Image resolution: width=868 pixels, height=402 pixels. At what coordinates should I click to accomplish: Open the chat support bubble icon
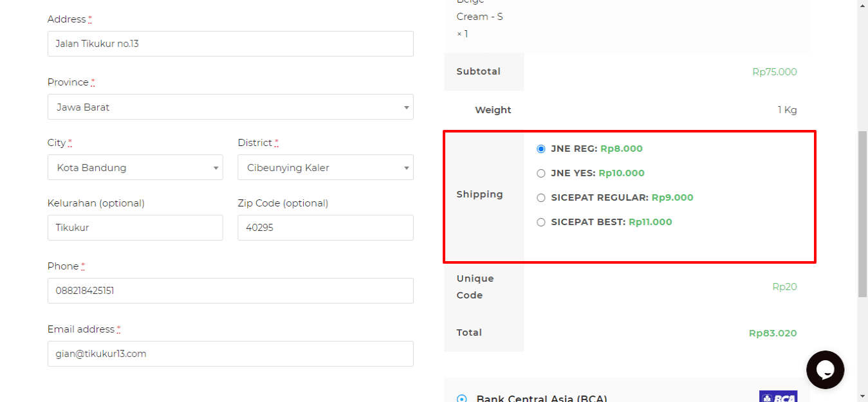[x=825, y=370]
